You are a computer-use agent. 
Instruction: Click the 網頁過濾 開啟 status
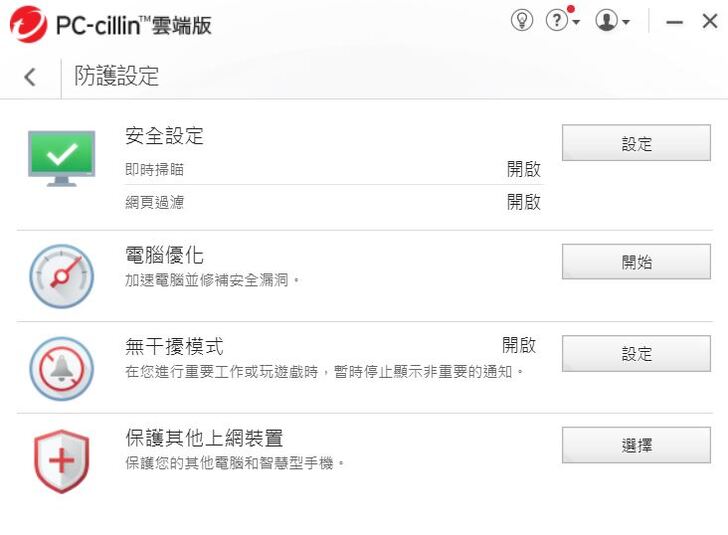[x=523, y=202]
